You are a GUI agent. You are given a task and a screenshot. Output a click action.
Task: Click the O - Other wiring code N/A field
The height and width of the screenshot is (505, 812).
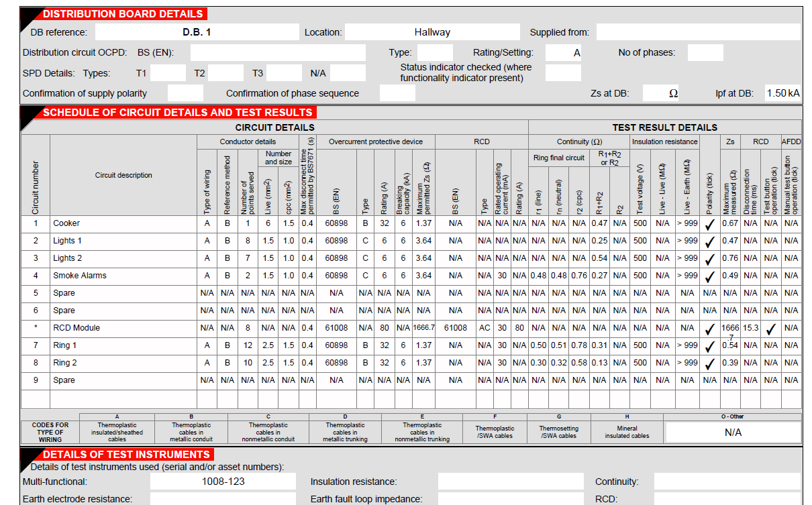point(733,433)
